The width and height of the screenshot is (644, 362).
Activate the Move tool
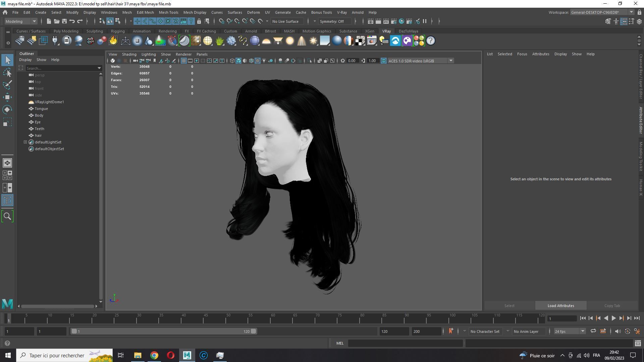pyautogui.click(x=7, y=97)
